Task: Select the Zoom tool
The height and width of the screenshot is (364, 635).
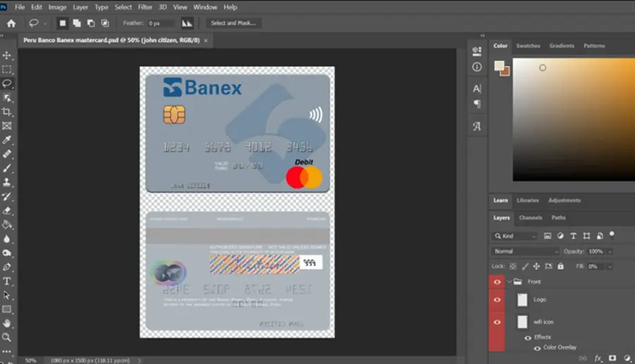Action: coord(7,337)
